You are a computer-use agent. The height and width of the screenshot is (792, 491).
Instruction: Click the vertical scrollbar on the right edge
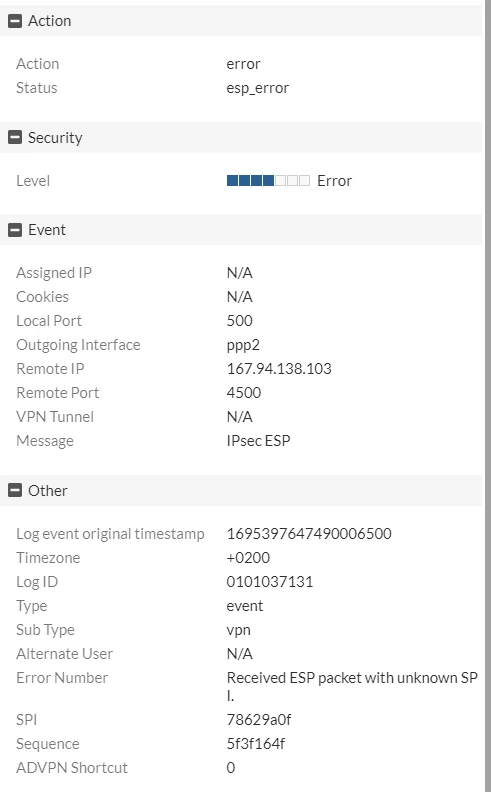tap(487, 396)
